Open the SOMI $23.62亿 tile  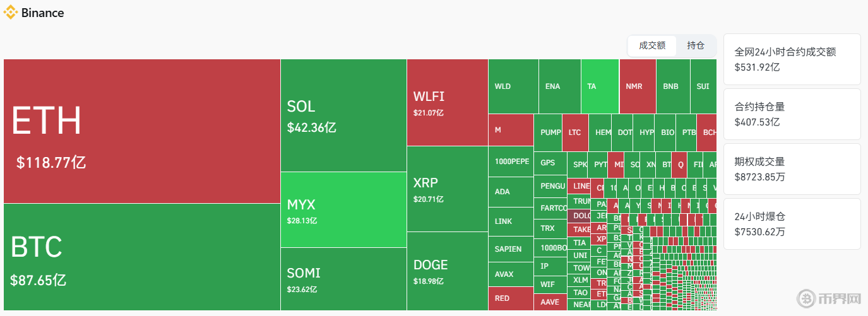[x=343, y=279]
